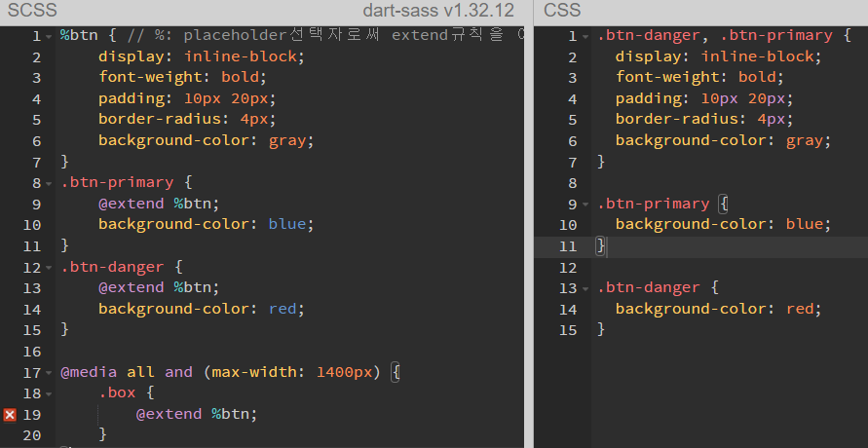Click the '.btn-primary {' selector on CSS line 9
This screenshot has width=868, height=448.
(662, 204)
